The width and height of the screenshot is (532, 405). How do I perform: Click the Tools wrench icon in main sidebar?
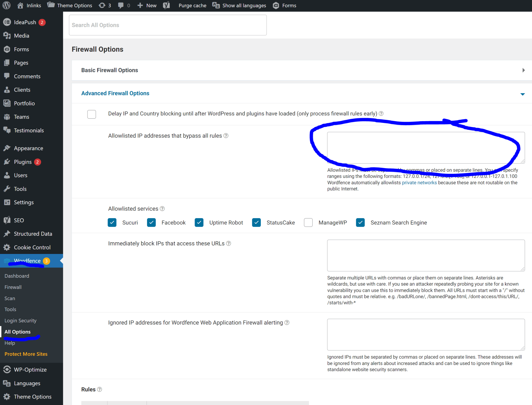7,189
